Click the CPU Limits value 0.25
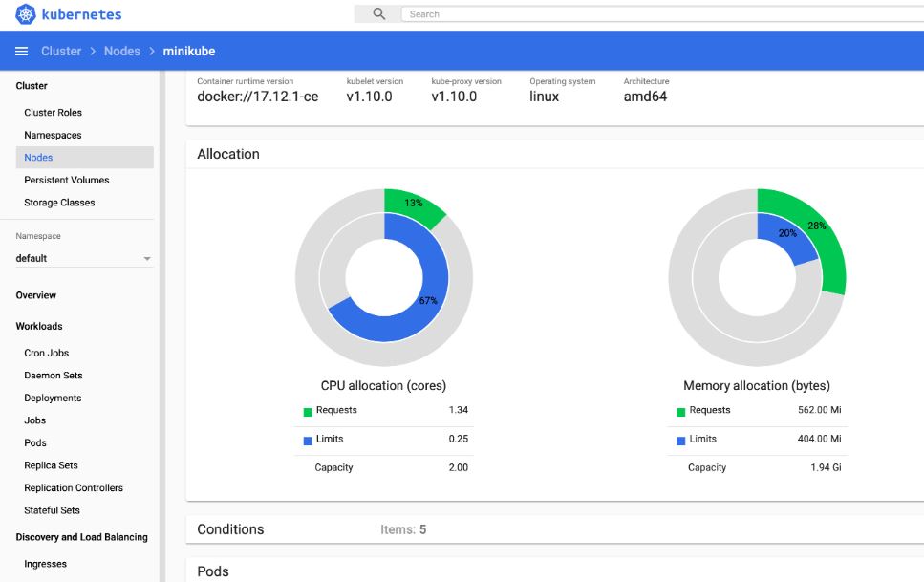The width and height of the screenshot is (924, 582). click(459, 439)
